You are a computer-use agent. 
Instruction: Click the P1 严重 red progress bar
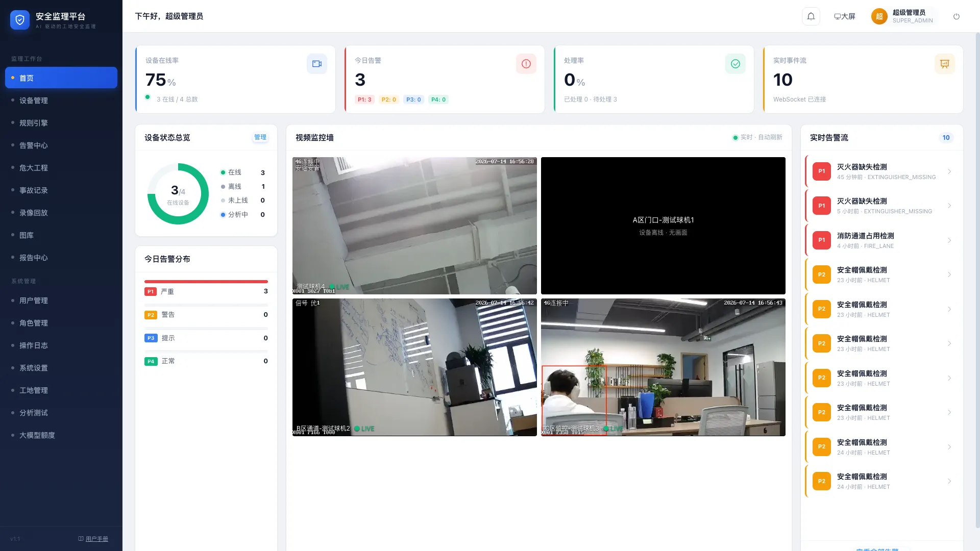206,282
